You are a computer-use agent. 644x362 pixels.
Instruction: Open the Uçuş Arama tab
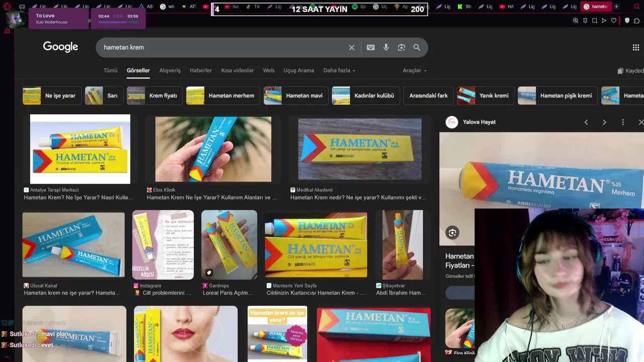(298, 70)
